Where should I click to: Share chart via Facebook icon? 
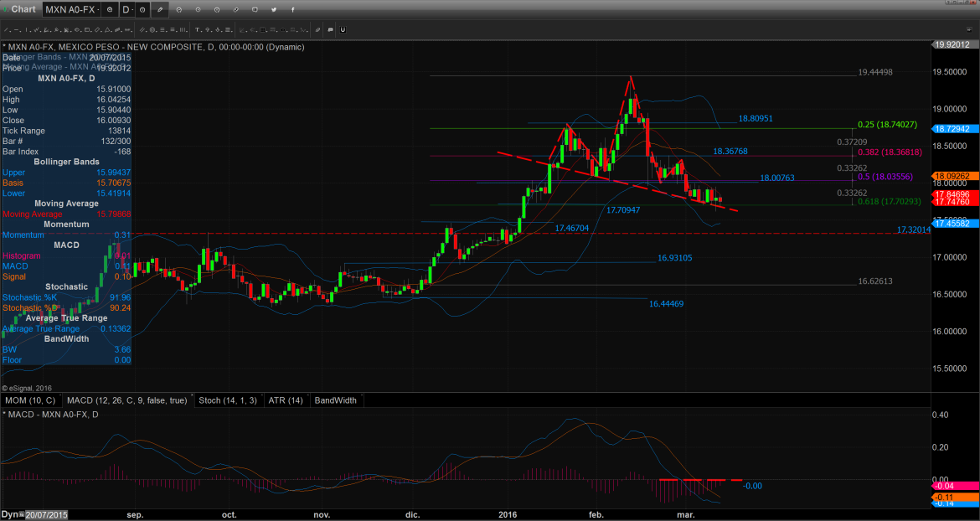293,9
